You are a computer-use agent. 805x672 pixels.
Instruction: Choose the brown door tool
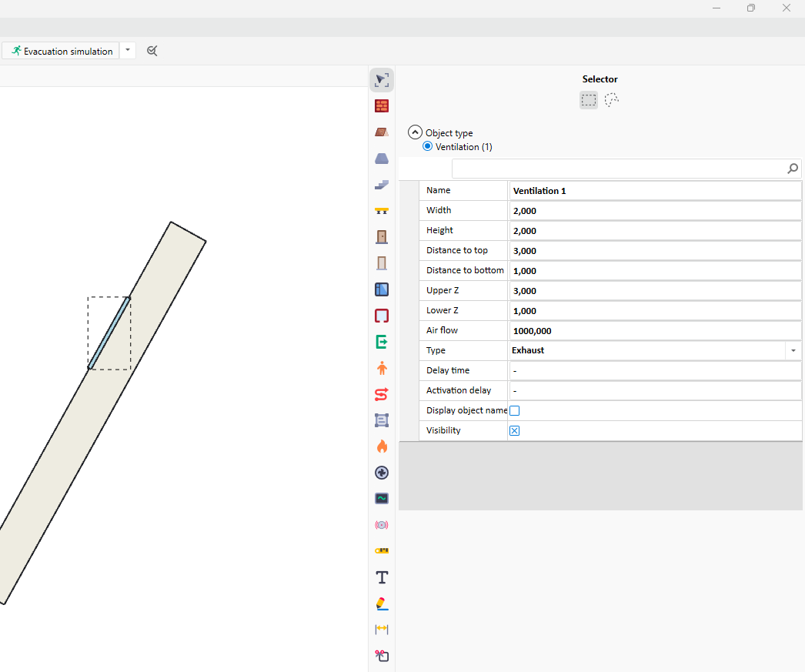pos(382,237)
